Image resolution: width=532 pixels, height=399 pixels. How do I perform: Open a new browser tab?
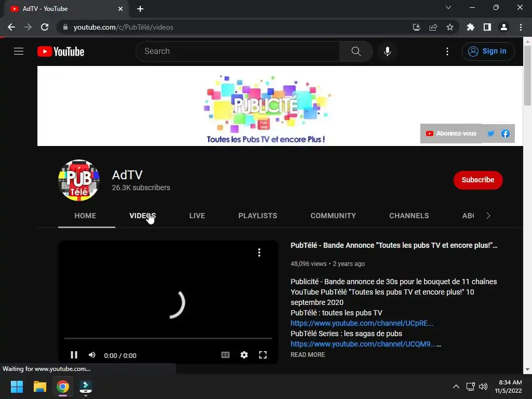click(140, 9)
